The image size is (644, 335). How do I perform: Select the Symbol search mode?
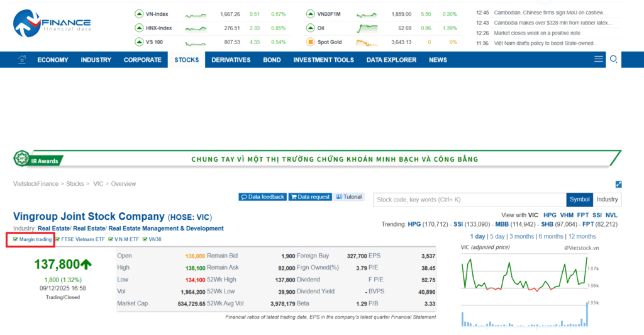[x=579, y=200]
